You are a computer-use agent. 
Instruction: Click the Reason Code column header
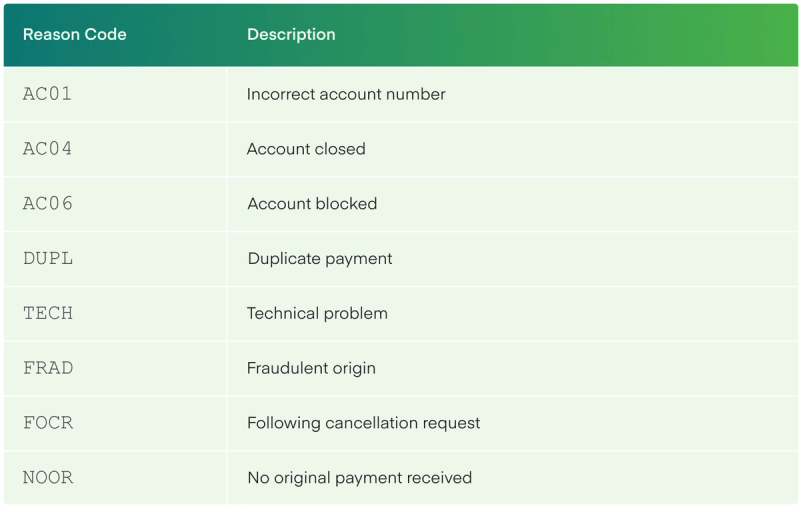[74, 34]
